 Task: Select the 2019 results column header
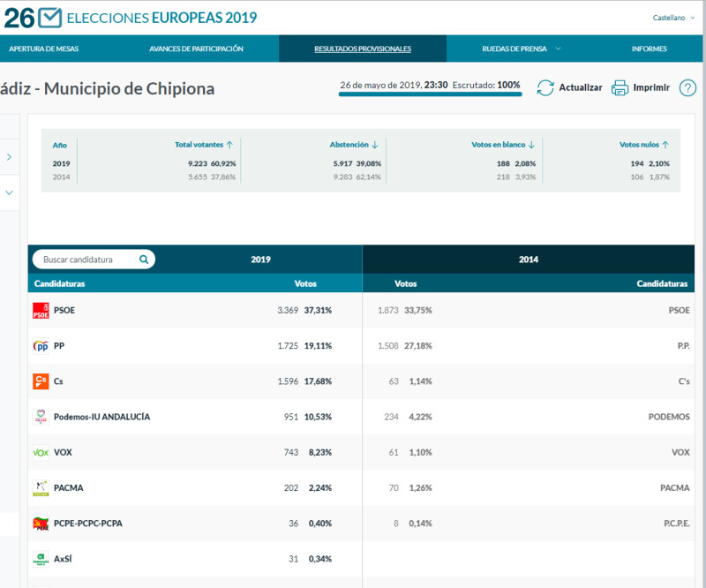click(260, 260)
